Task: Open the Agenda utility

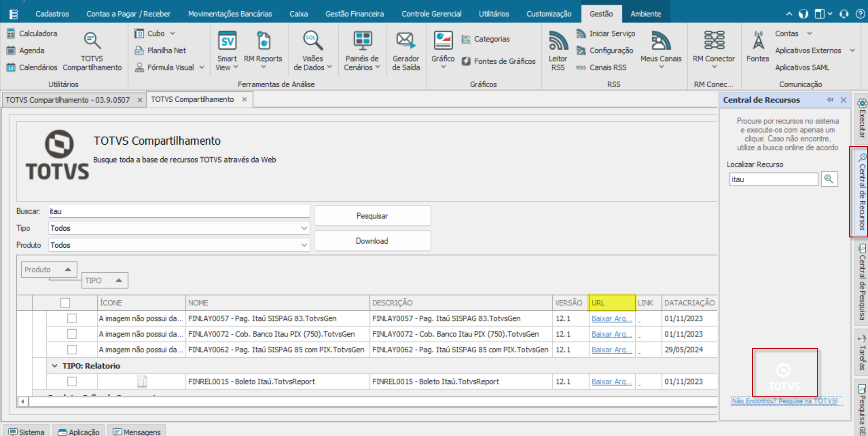Action: tap(26, 50)
